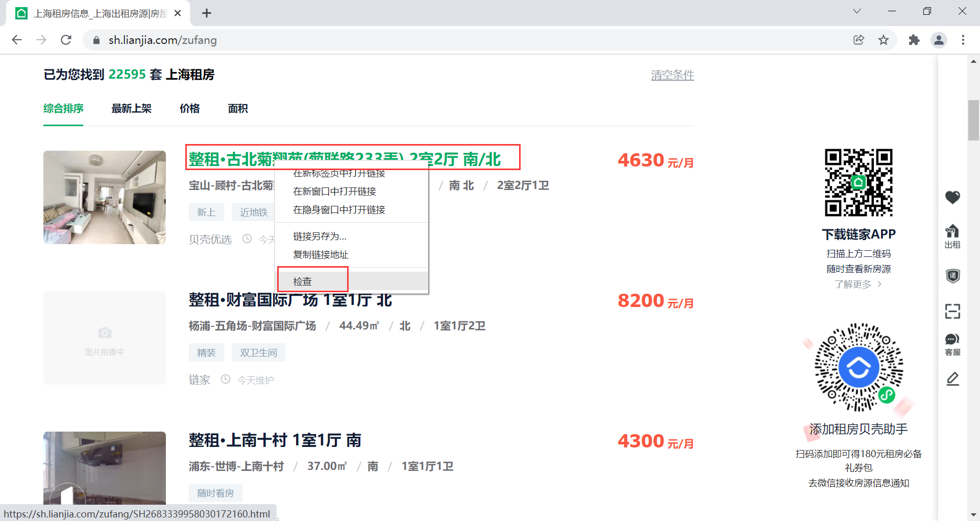Open the Chrome profile avatar
Image resolution: width=980 pixels, height=521 pixels.
tap(939, 40)
